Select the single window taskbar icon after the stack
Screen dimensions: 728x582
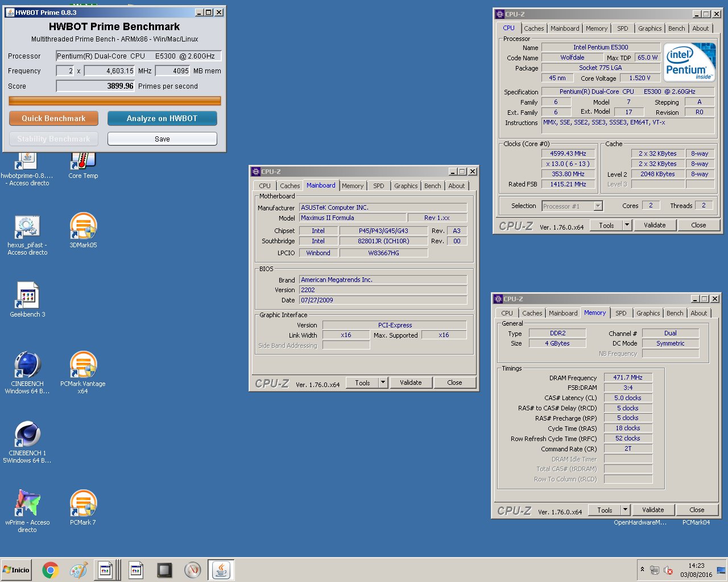pyautogui.click(x=136, y=570)
